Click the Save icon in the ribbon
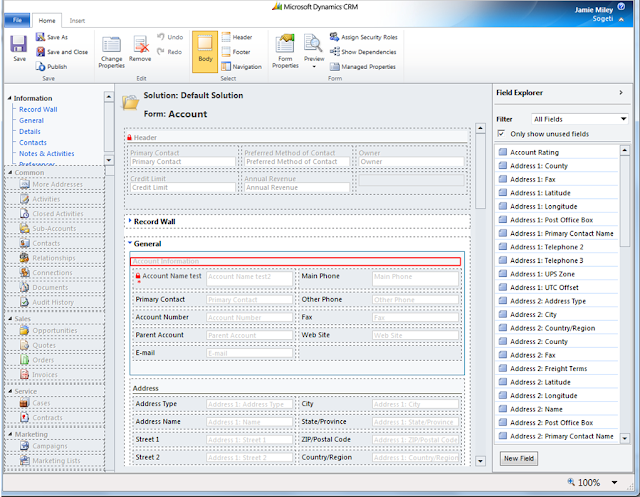This screenshot has width=640, height=497. pos(19,48)
